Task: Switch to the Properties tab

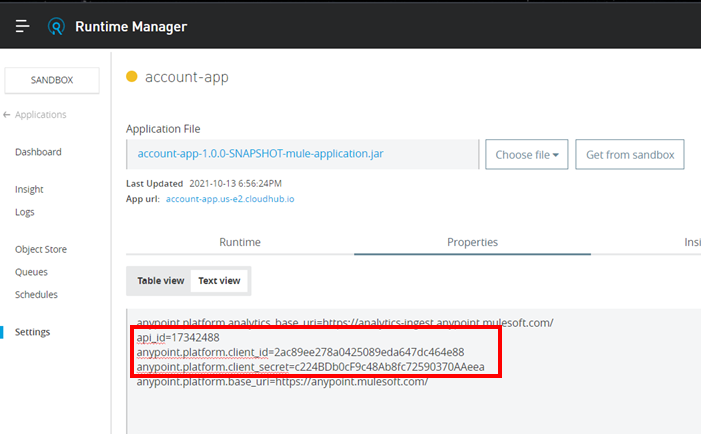Action: pyautogui.click(x=472, y=242)
